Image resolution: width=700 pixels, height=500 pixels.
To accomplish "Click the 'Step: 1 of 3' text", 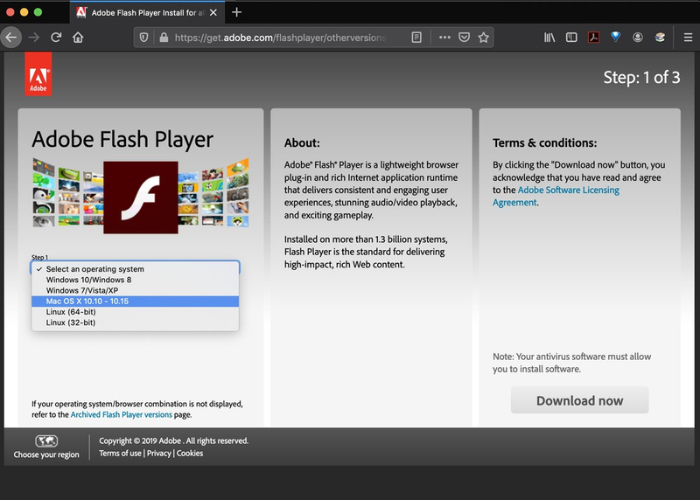I will [x=642, y=78].
